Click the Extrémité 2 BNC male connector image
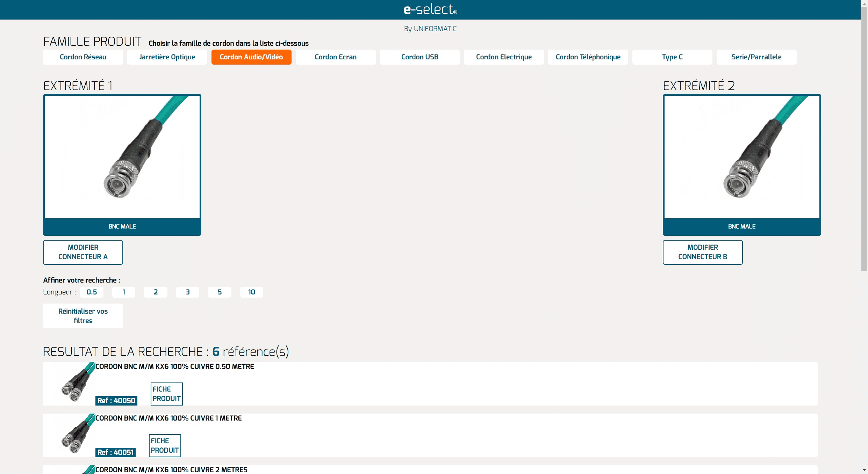This screenshot has width=868, height=474. 741,157
